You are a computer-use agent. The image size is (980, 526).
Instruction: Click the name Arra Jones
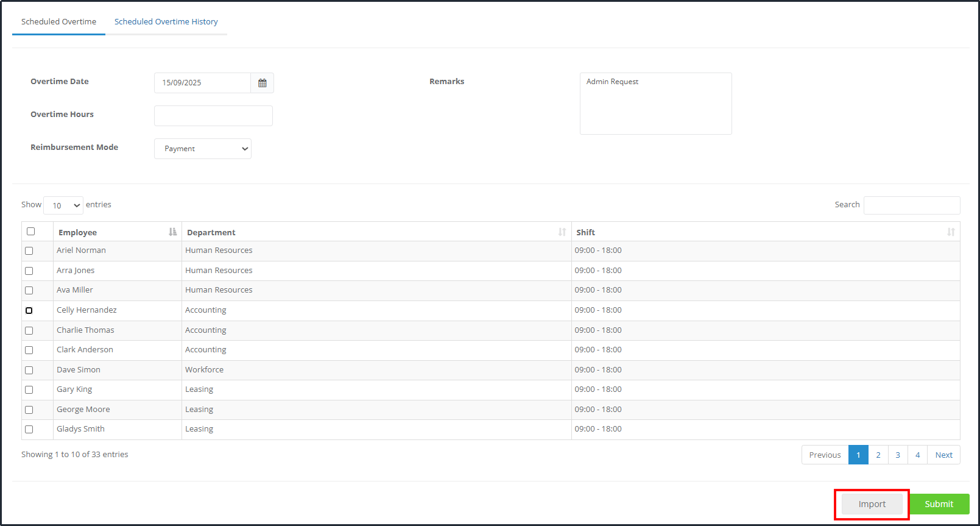point(76,270)
